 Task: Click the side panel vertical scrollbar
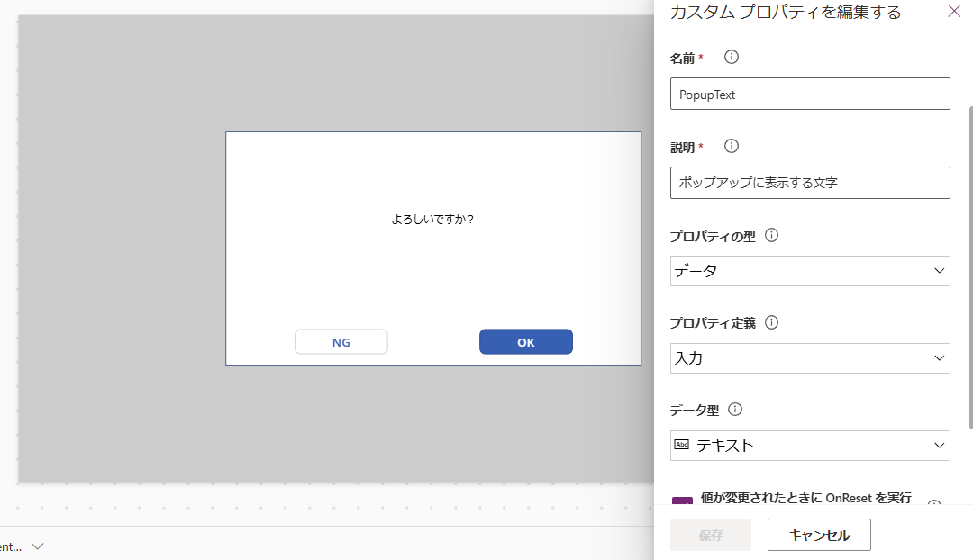pyautogui.click(x=970, y=266)
